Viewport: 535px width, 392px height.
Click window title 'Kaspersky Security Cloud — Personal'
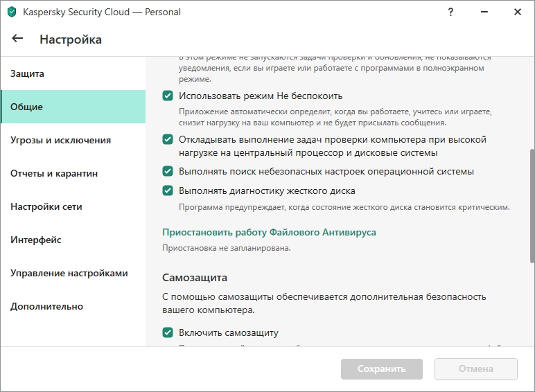tap(102, 12)
